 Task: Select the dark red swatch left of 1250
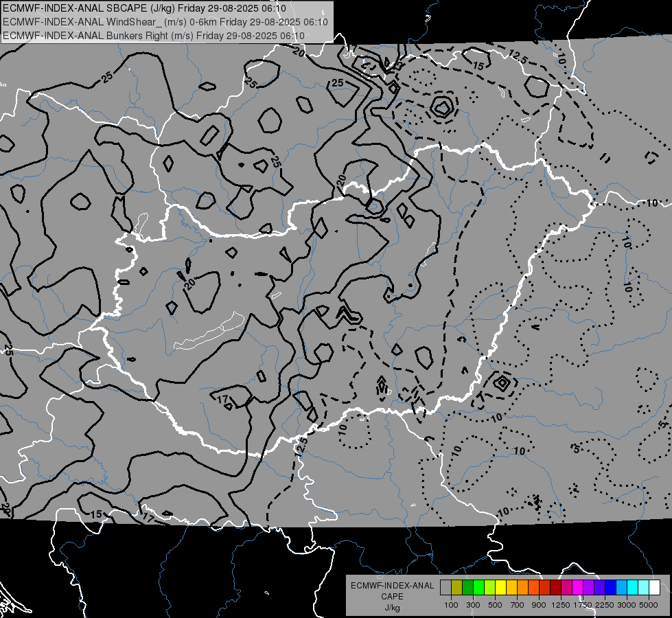pos(555,588)
